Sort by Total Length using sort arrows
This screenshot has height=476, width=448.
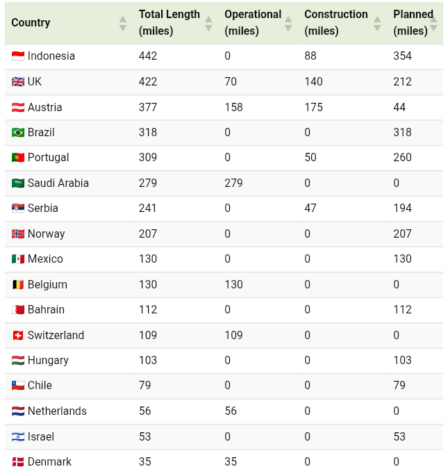[208, 23]
